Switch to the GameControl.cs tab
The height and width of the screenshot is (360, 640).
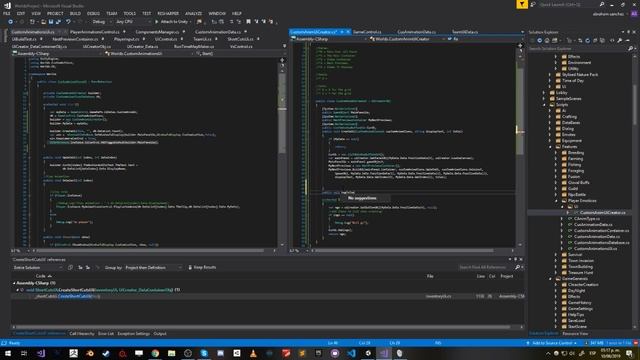367,32
